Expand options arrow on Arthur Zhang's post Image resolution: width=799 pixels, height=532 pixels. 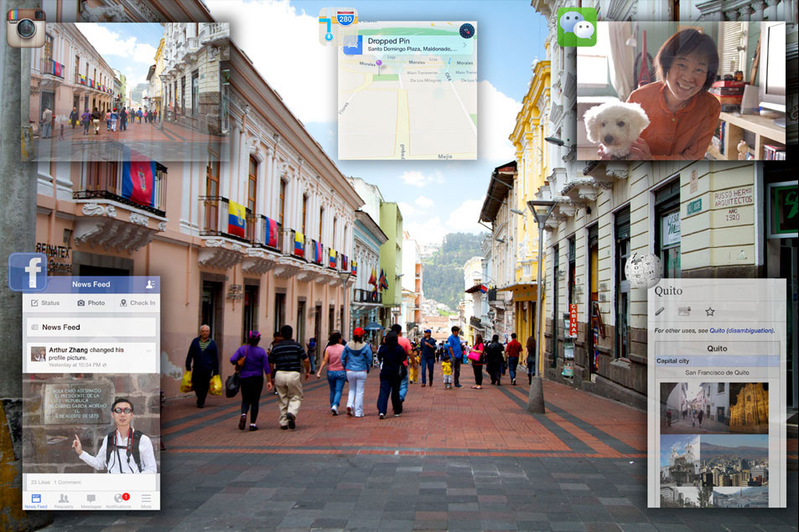pos(149,350)
